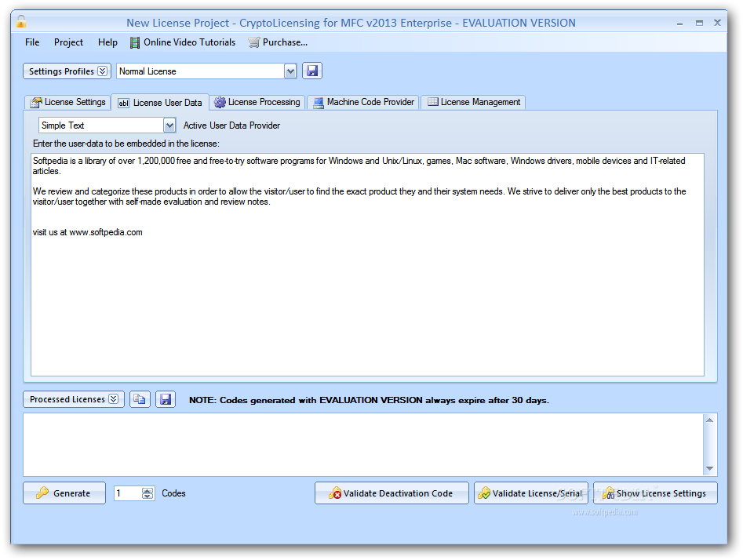This screenshot has width=743, height=560.
Task: Select the License User Data tab
Action: coord(160,102)
